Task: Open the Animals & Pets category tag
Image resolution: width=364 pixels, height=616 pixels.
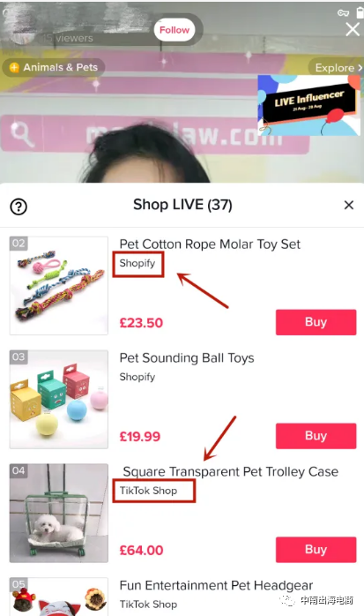Action: [54, 67]
